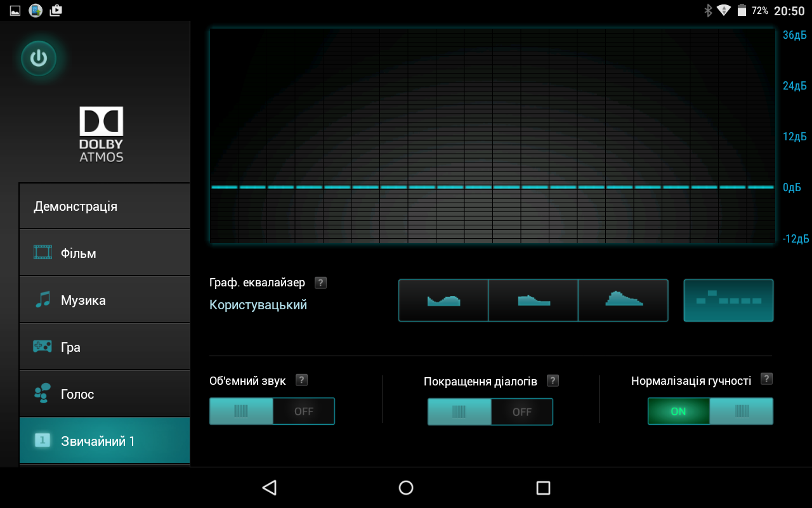Open help for Об'ємний звук
This screenshot has height=508, width=812.
click(x=302, y=380)
